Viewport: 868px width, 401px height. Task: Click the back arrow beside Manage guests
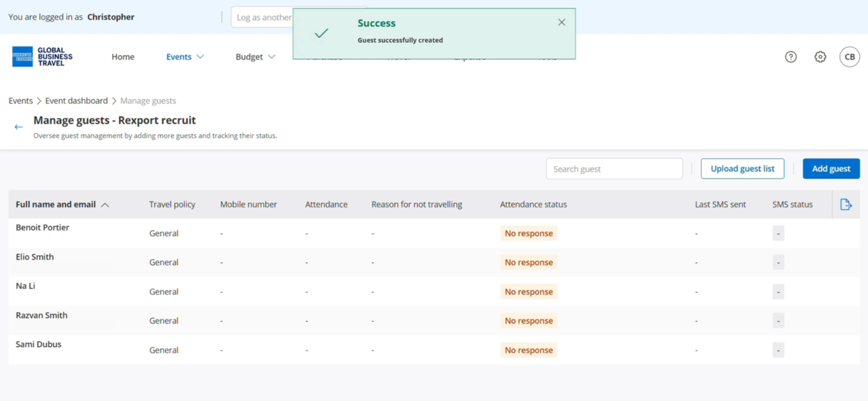tap(18, 127)
